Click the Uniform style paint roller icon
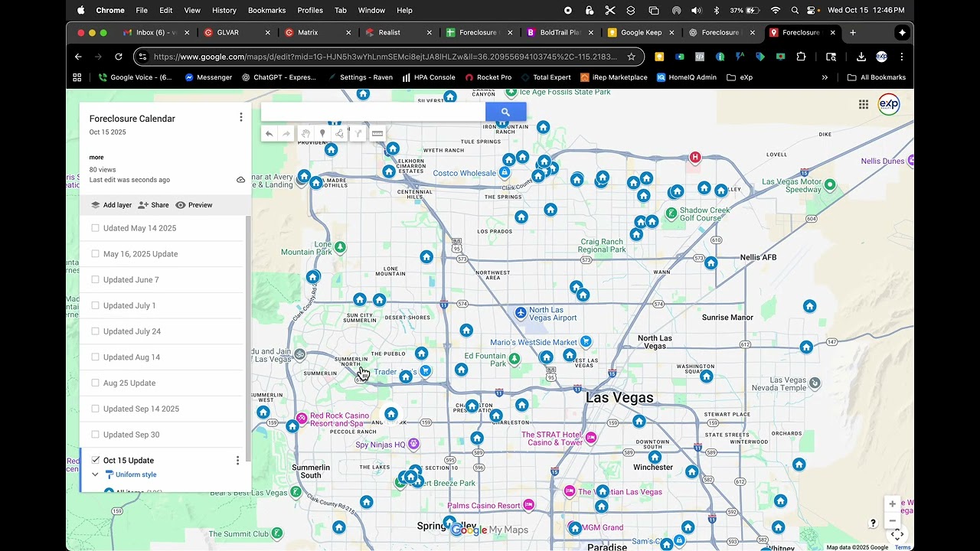Viewport: 980px width, 551px height. [x=109, y=475]
